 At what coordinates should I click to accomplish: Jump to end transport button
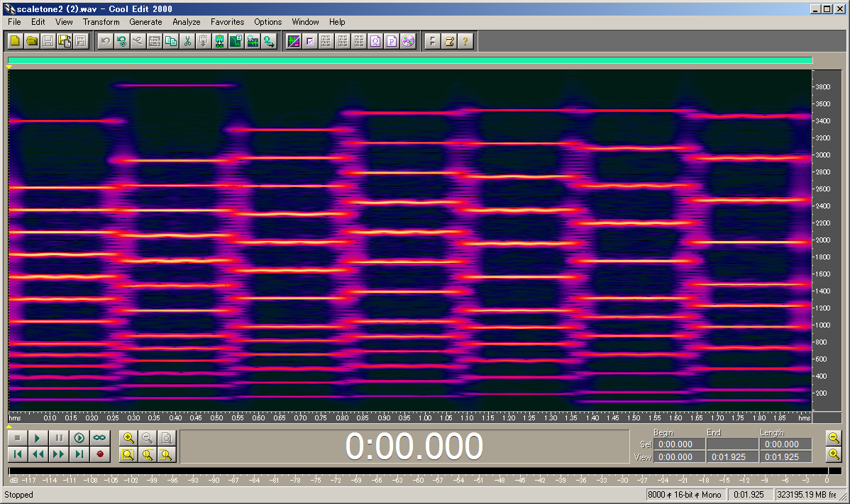(79, 454)
